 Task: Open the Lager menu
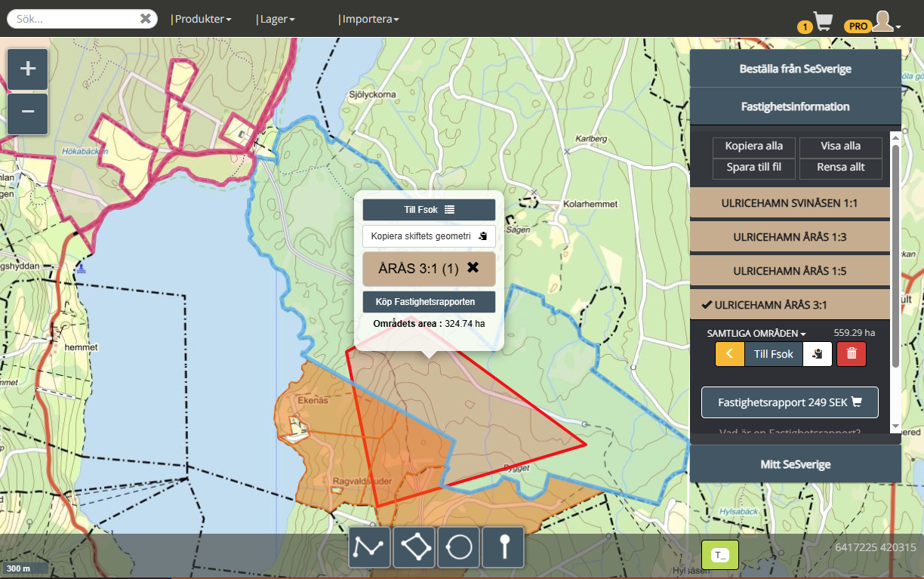(x=276, y=19)
